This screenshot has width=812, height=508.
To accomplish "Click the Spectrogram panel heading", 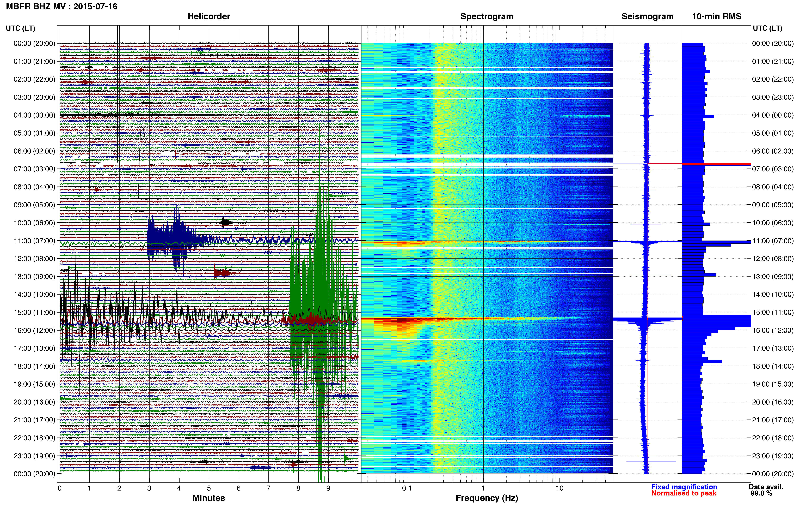I will coord(487,16).
